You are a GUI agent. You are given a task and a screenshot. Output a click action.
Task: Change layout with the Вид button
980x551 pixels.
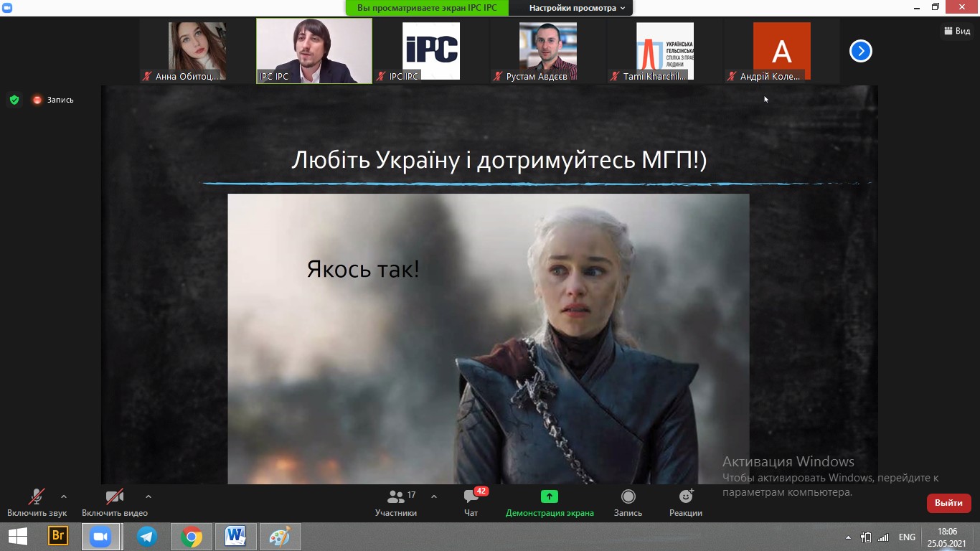coord(958,31)
